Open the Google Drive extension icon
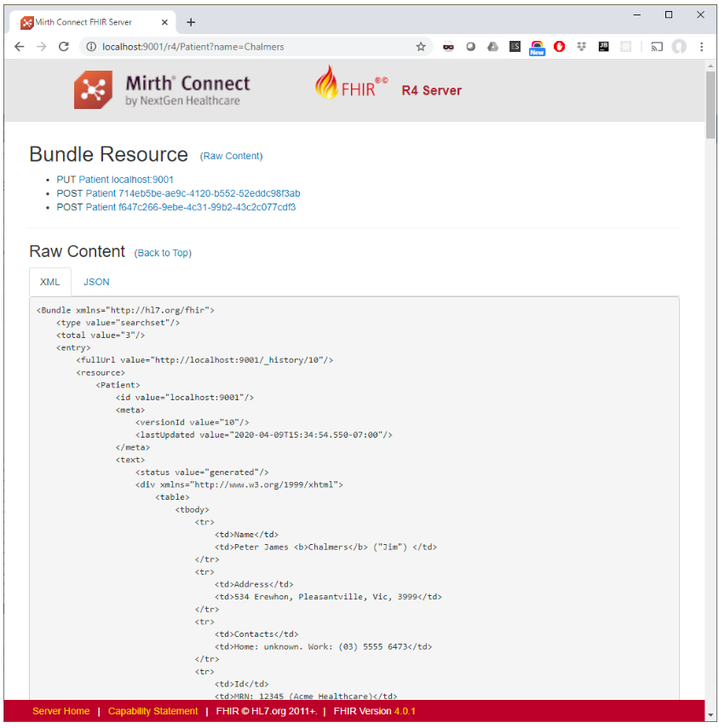Screen dimensions: 719x728 (x=492, y=47)
